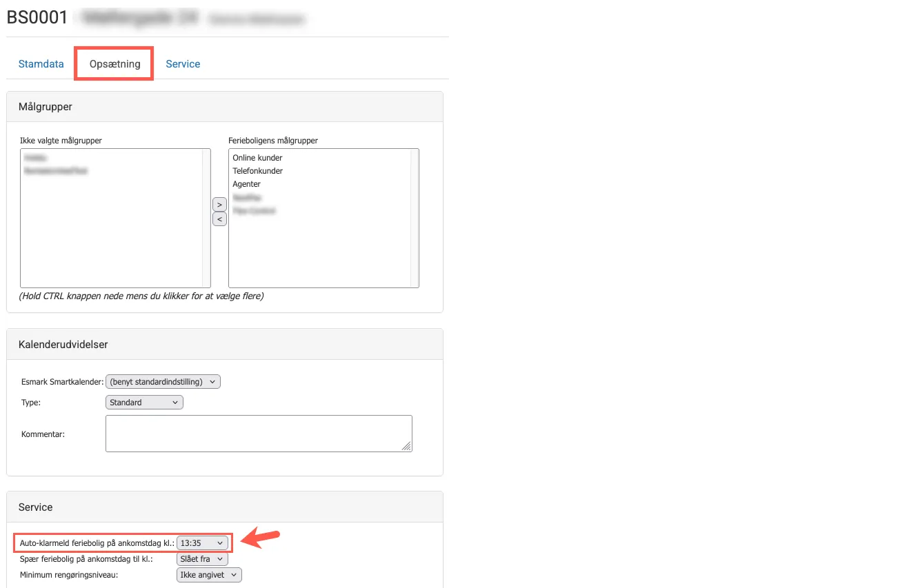Open the Minimum rengøringsniveau dropdown
The width and height of the screenshot is (907, 588).
pos(209,575)
